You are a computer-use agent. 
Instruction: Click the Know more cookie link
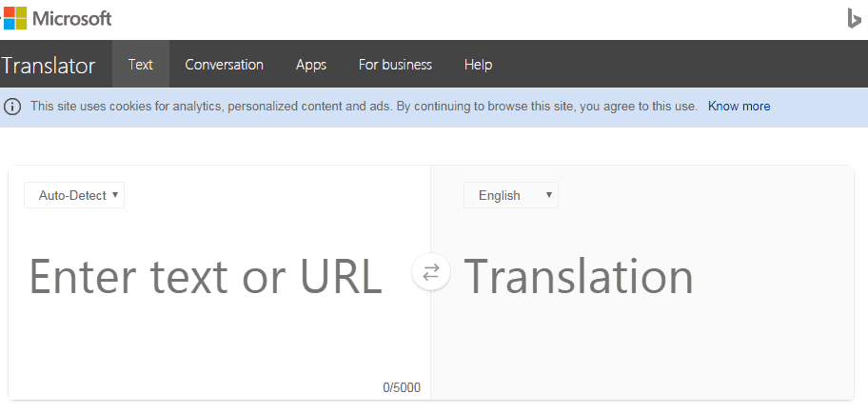pyautogui.click(x=739, y=107)
